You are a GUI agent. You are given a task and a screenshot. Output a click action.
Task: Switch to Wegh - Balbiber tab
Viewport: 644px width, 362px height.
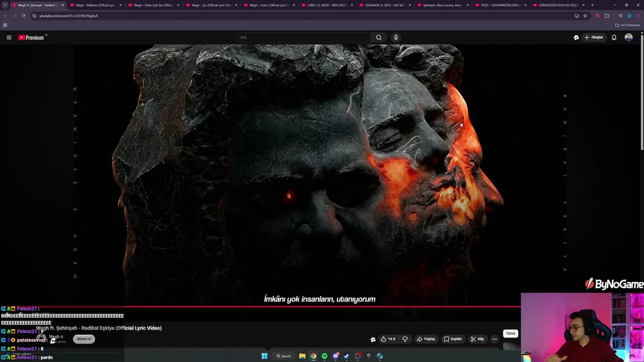[96, 5]
